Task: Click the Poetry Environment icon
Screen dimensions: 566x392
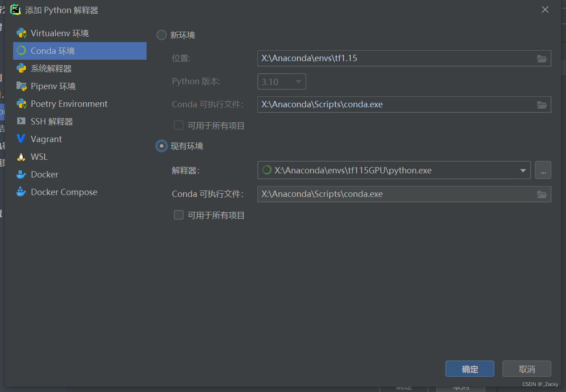Action: [21, 104]
